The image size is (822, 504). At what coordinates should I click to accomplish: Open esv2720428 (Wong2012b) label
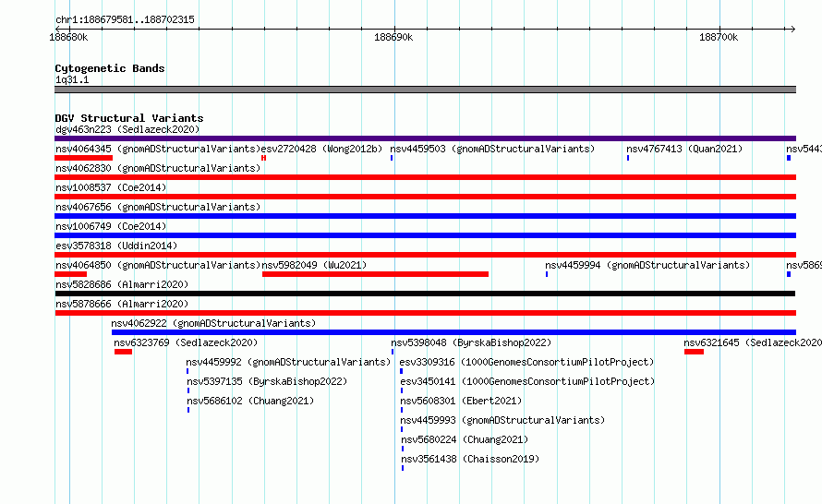pyautogui.click(x=321, y=149)
